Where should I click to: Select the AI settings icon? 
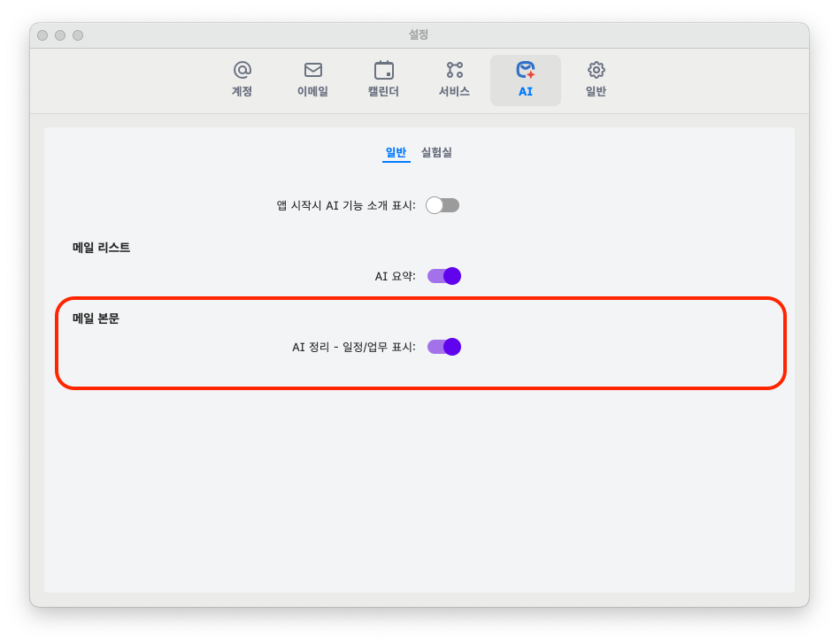pos(526,80)
